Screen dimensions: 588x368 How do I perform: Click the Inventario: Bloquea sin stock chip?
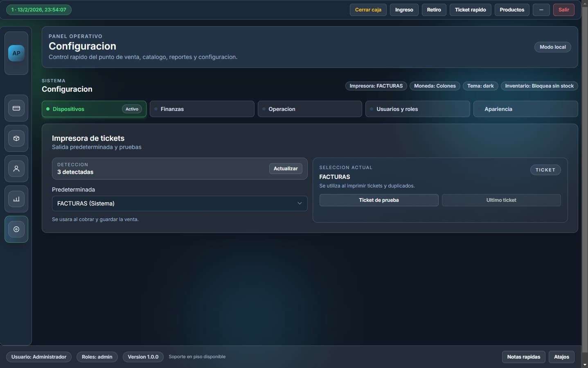[539, 86]
